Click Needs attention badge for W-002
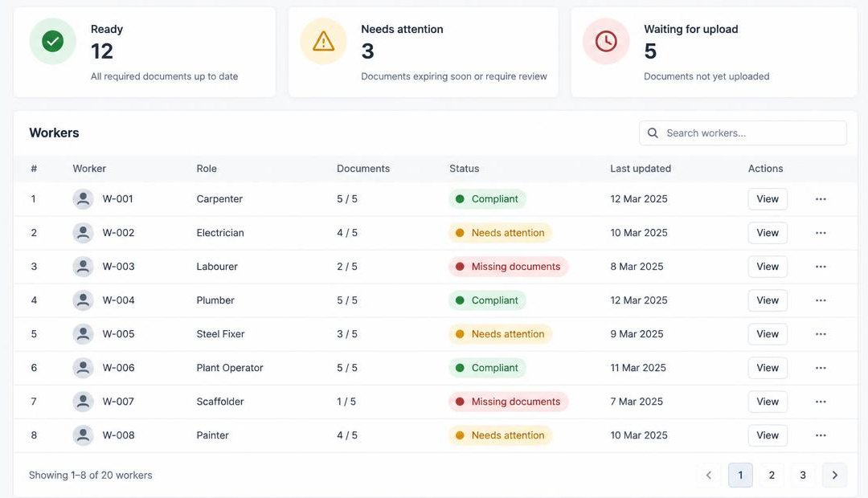Viewport: 868px width, 498px height. pyautogui.click(x=501, y=233)
